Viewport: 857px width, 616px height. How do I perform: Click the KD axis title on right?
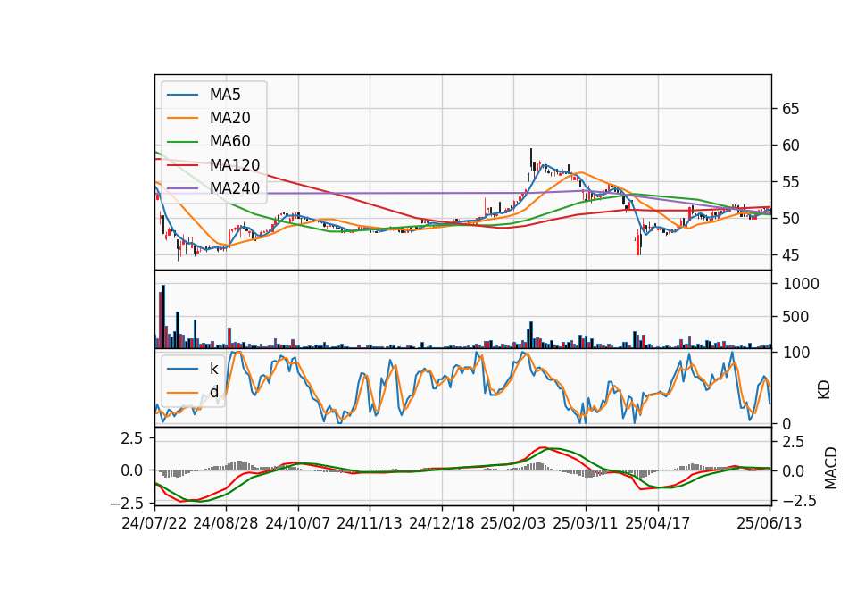coord(824,390)
